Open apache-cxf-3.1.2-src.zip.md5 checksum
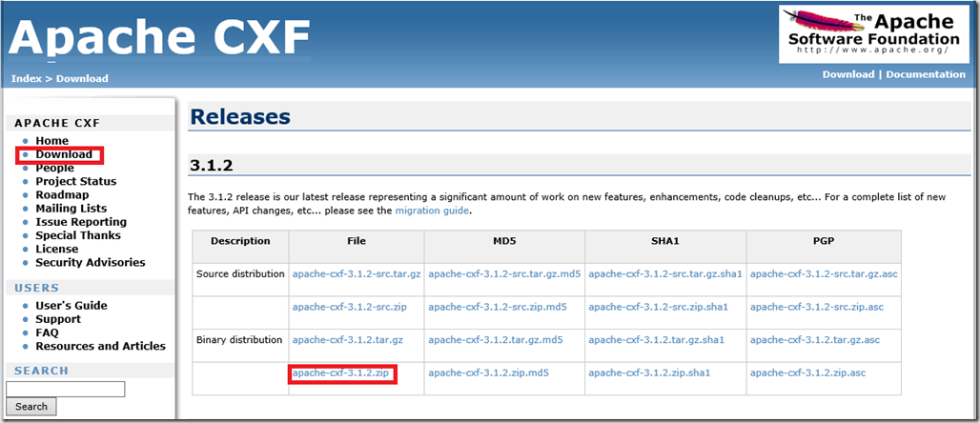This screenshot has width=980, height=423. click(x=498, y=308)
